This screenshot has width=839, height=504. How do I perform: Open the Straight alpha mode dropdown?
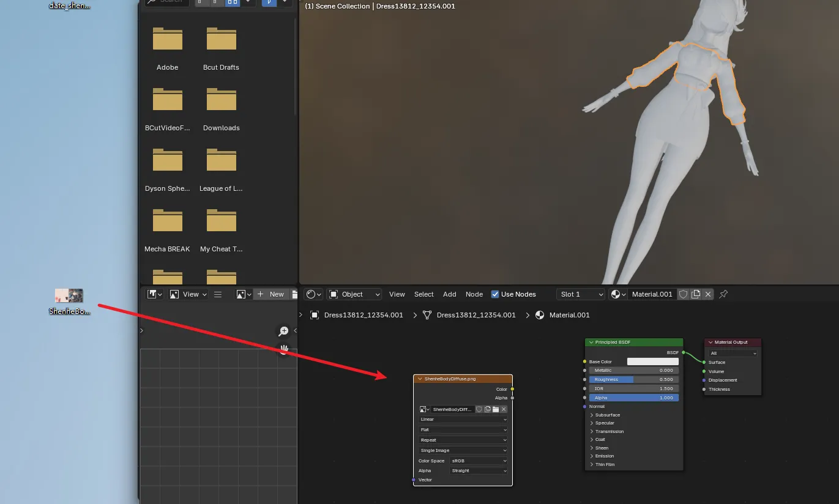click(x=479, y=471)
